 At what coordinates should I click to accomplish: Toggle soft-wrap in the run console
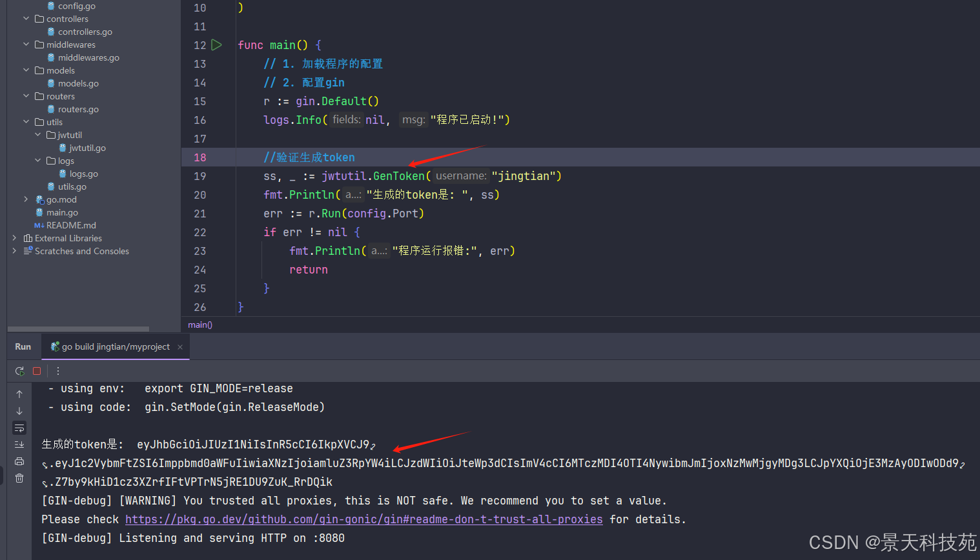pyautogui.click(x=19, y=428)
